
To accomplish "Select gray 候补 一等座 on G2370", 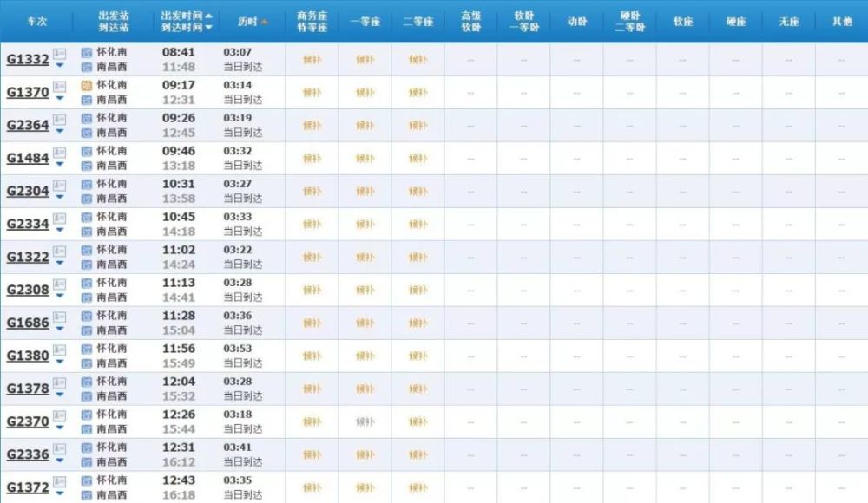I will tap(365, 422).
